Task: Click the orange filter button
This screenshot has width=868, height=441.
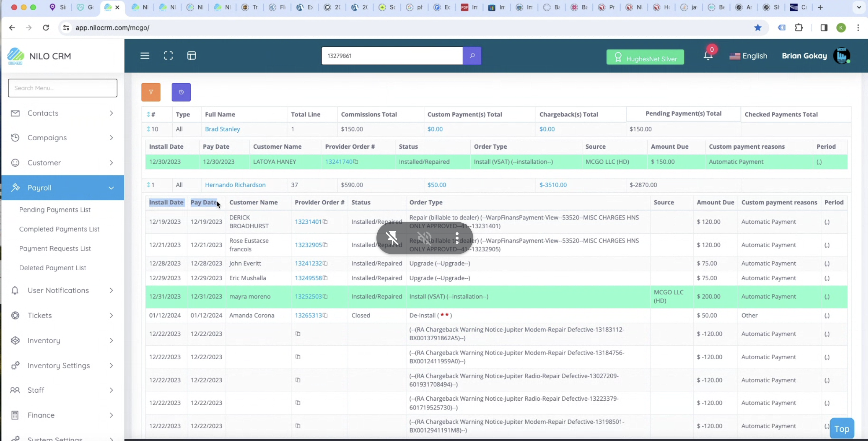Action: pos(151,92)
